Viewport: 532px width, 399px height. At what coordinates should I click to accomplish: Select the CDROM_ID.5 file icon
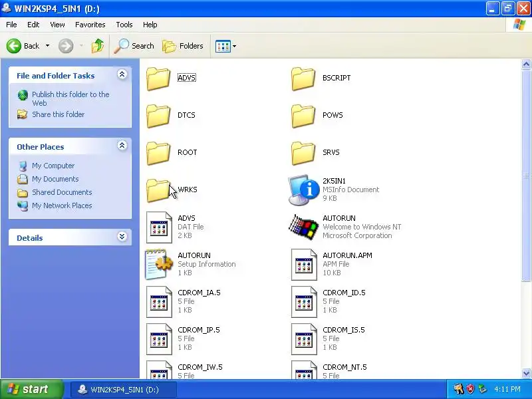click(x=304, y=302)
